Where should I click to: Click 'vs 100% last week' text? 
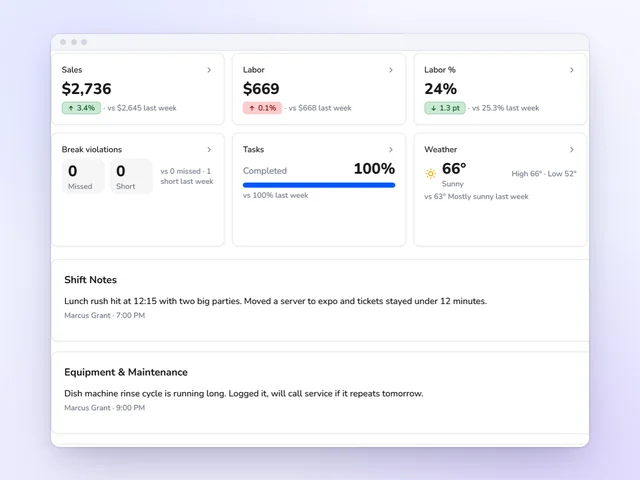point(276,195)
